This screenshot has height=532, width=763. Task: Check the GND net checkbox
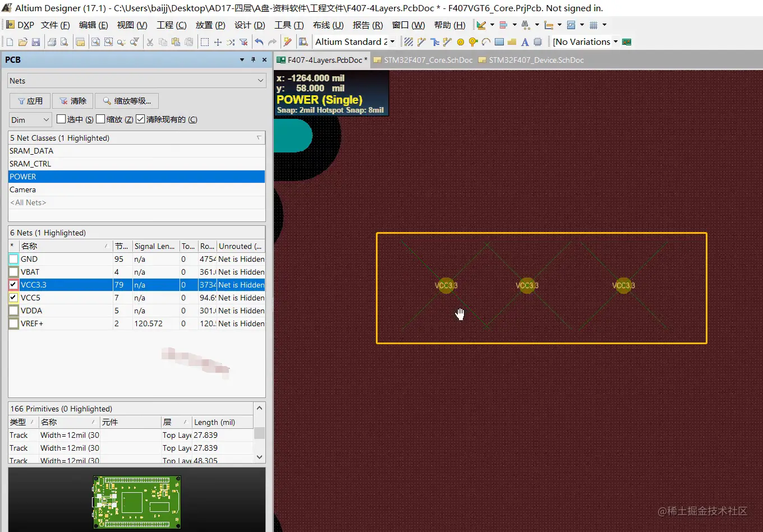point(13,259)
